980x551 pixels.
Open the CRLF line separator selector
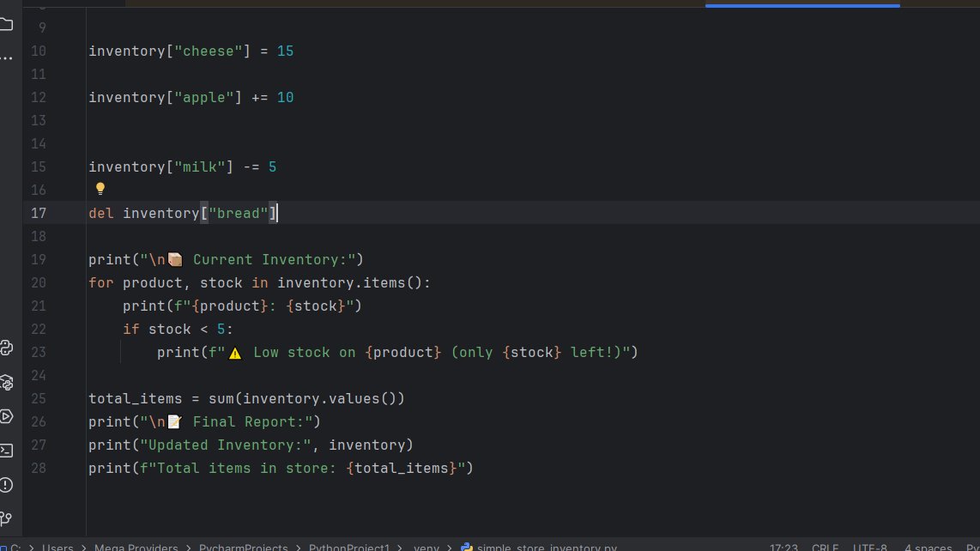pos(826,548)
